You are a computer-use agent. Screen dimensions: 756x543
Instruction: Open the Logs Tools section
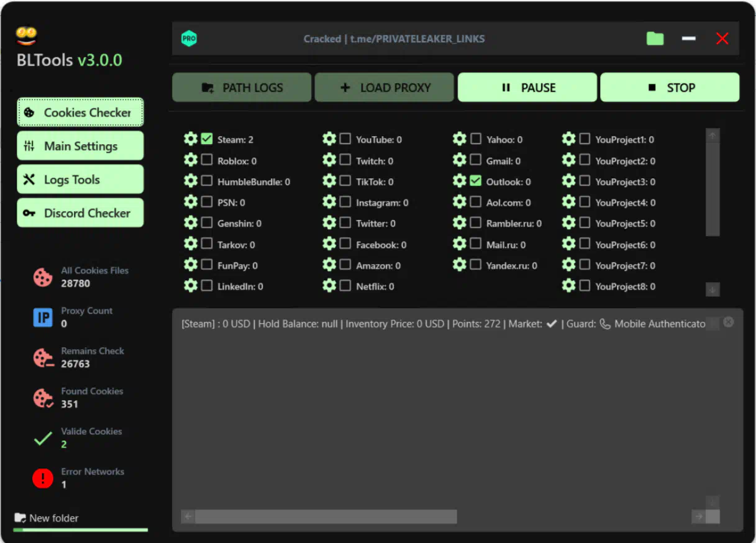[x=80, y=180]
